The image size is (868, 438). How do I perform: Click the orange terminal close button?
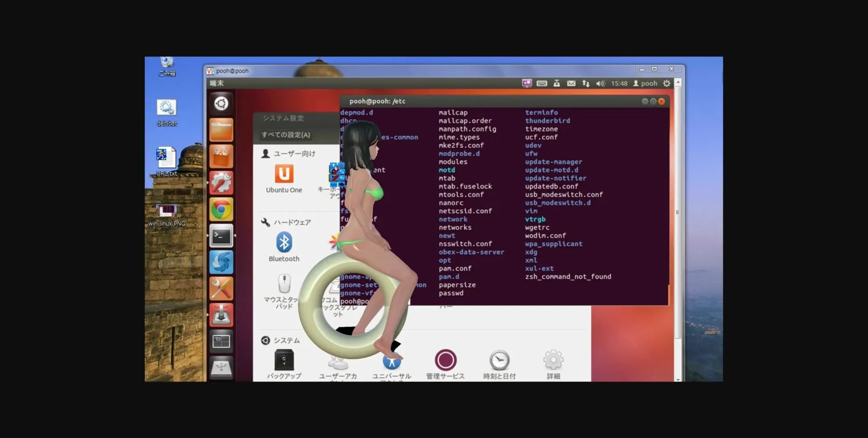pyautogui.click(x=661, y=101)
